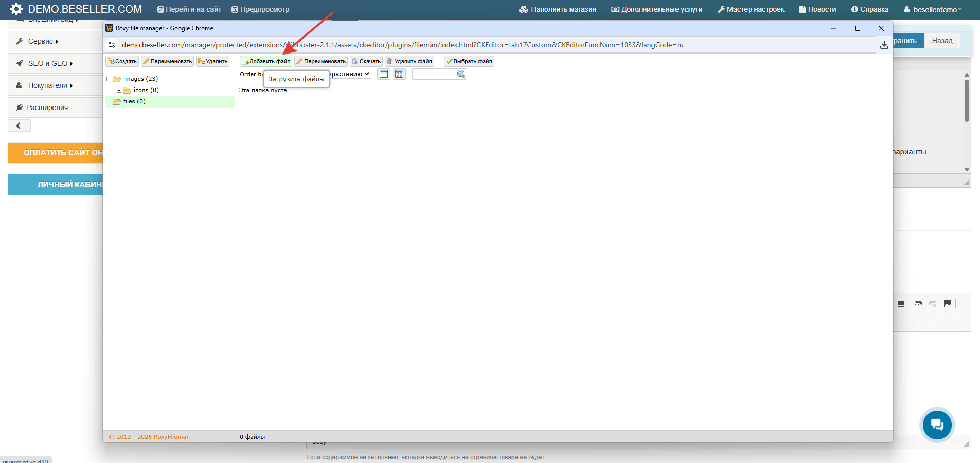This screenshot has width=980, height=463.
Task: Open Дополнительные услуги in top bar
Action: [x=657, y=9]
